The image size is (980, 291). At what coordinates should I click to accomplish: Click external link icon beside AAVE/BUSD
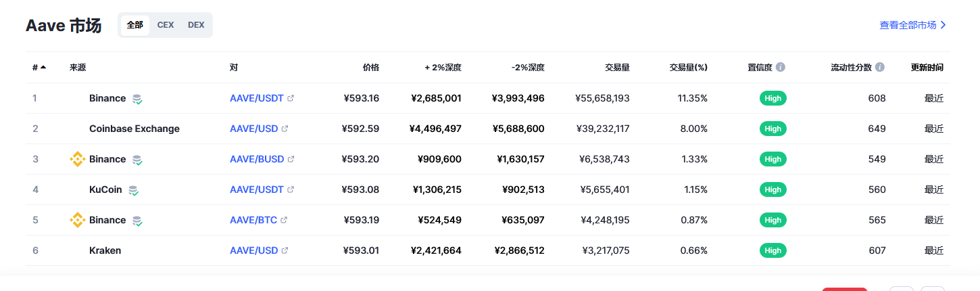[291, 159]
